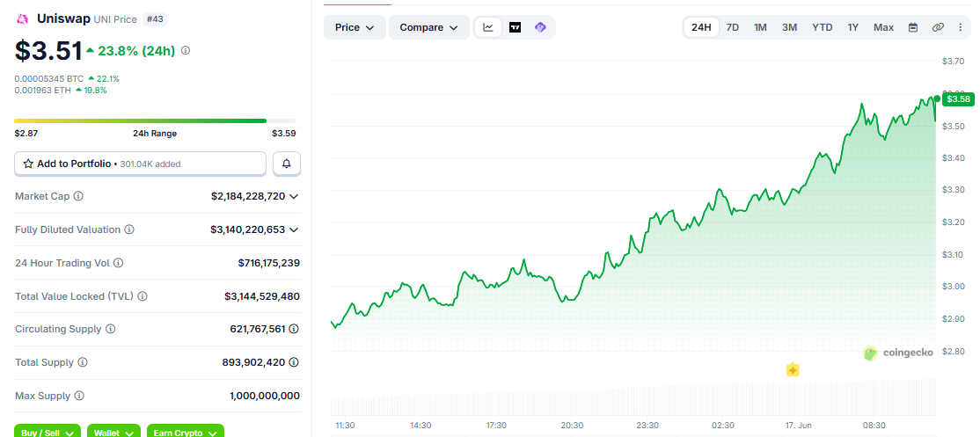The width and height of the screenshot is (980, 437).
Task: Select the 7D time range tab
Action: [x=733, y=27]
